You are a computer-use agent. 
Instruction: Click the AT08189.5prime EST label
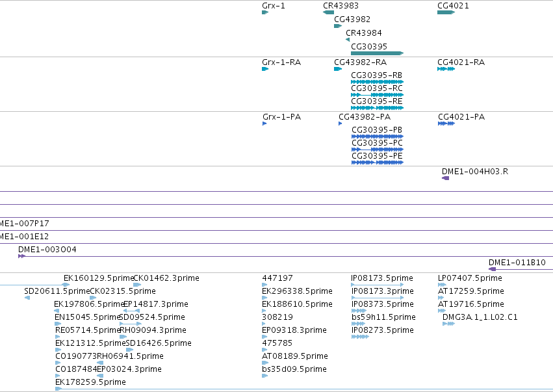[x=295, y=356]
